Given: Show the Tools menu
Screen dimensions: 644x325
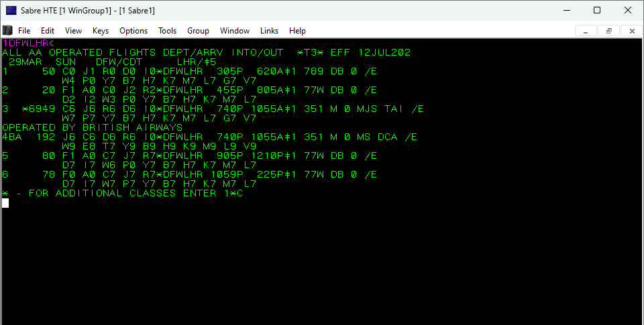Looking at the screenshot, I should [167, 31].
